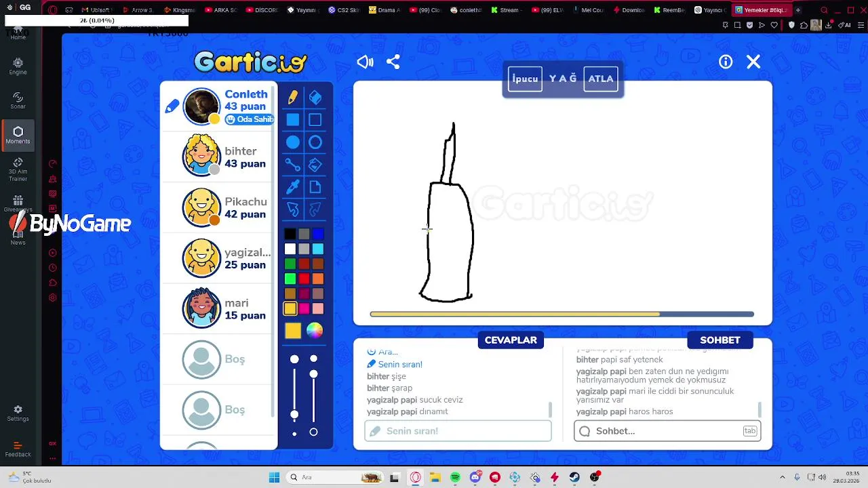Click the Gartic.io logo
Screen dimensions: 868x488
pos(251,62)
